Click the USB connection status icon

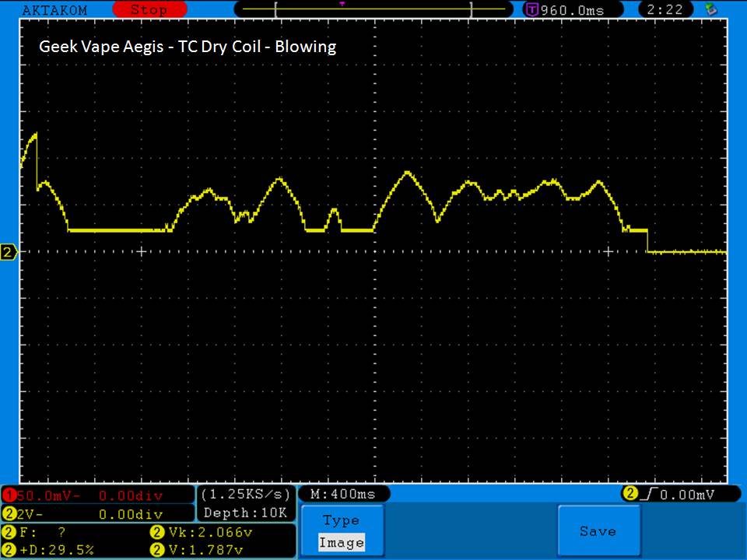point(710,10)
